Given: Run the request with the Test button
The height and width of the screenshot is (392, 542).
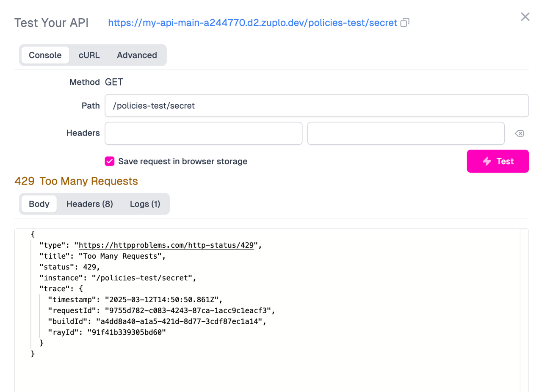Looking at the screenshot, I should (x=498, y=161).
